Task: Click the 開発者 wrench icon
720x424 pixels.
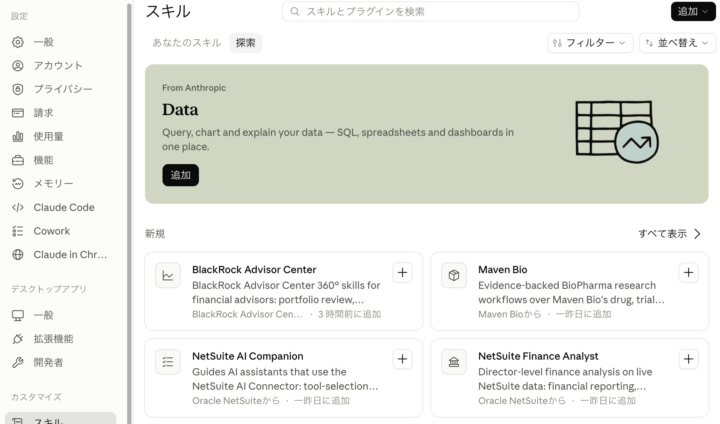Action: 18,362
